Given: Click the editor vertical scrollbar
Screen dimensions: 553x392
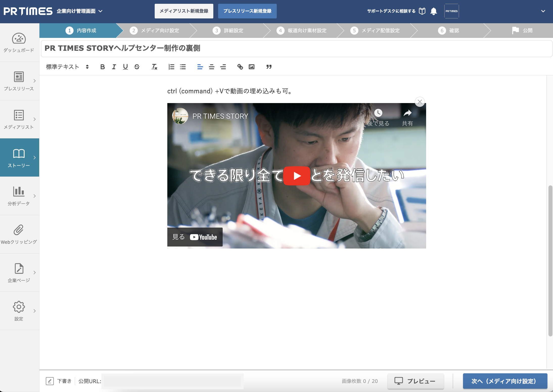Looking at the screenshot, I should pyautogui.click(x=550, y=261).
